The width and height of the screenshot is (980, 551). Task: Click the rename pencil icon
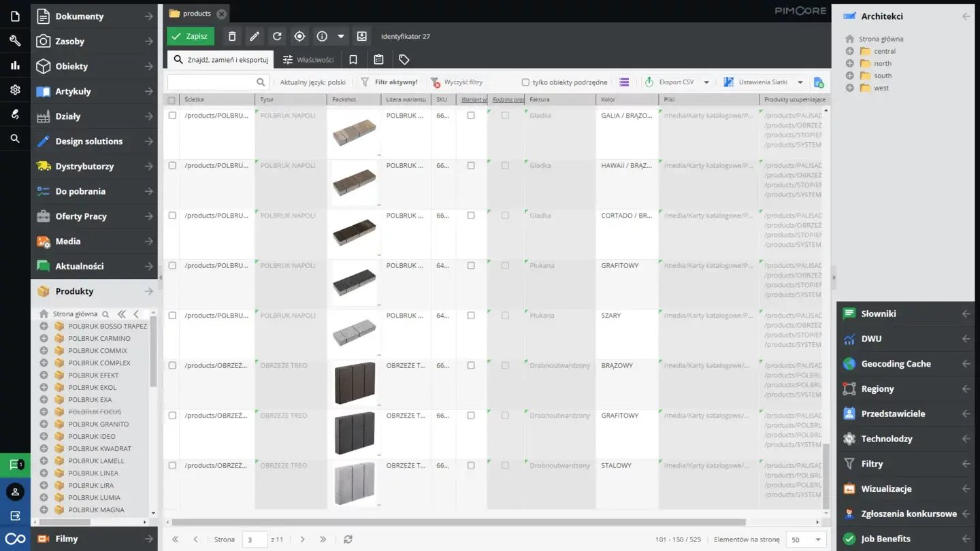[x=255, y=37]
